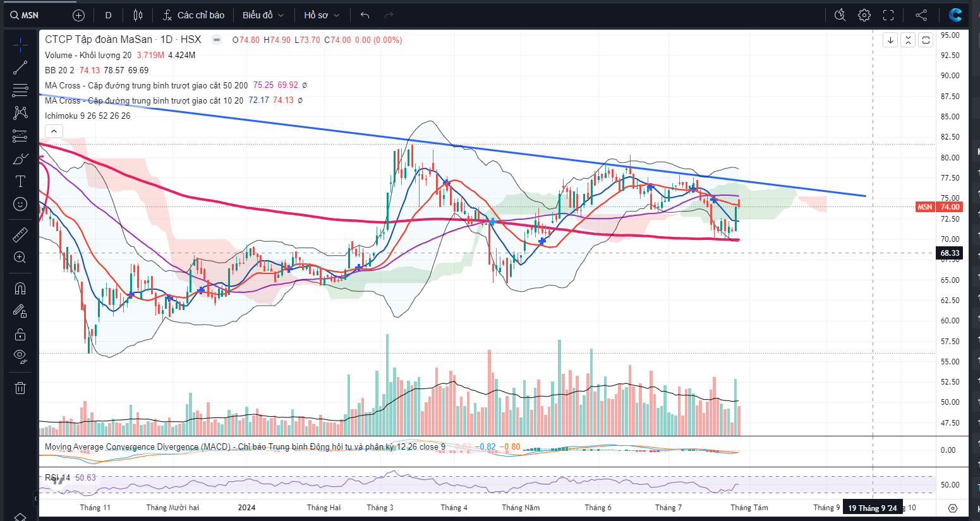Select the brush drawing tool
The height and width of the screenshot is (521, 980).
[x=20, y=159]
